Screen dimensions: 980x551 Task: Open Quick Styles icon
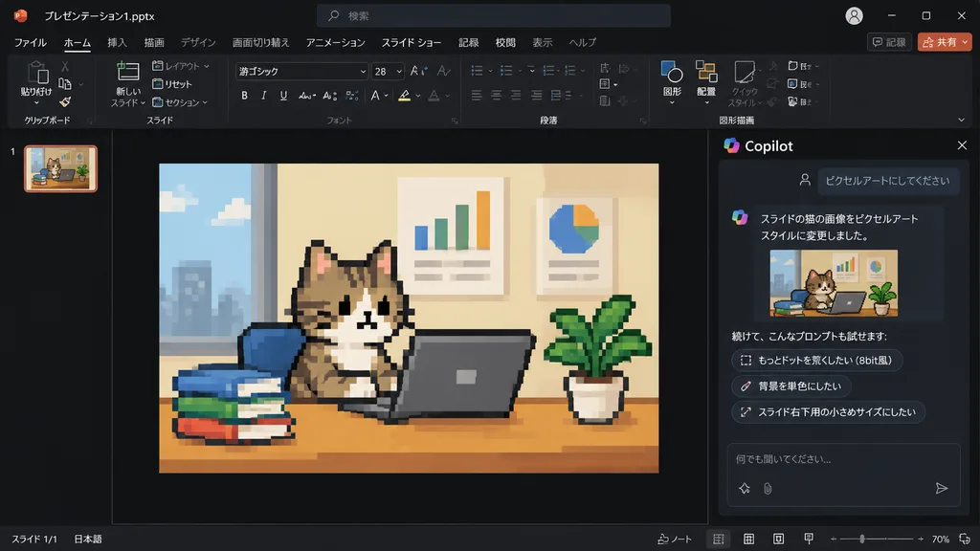click(744, 73)
